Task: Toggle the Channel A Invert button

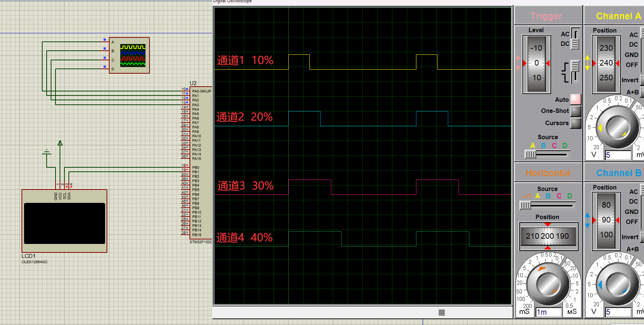Action: [642, 80]
